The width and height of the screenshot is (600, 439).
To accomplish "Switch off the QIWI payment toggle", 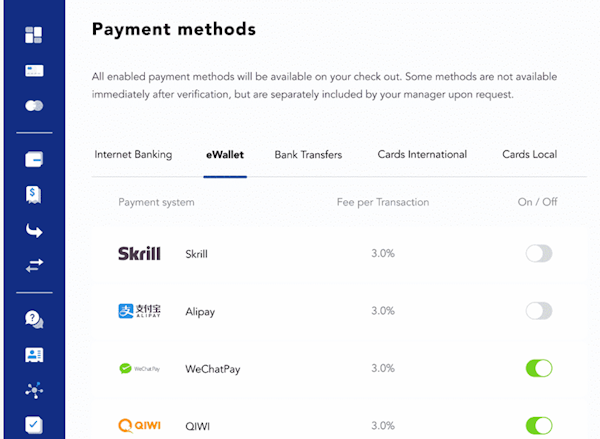I will tap(539, 426).
